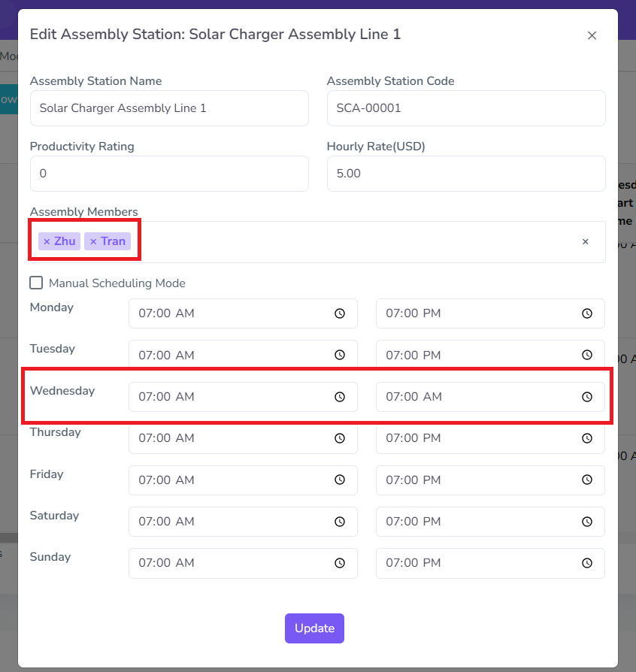Click the Assembly Station Code field

coord(466,108)
